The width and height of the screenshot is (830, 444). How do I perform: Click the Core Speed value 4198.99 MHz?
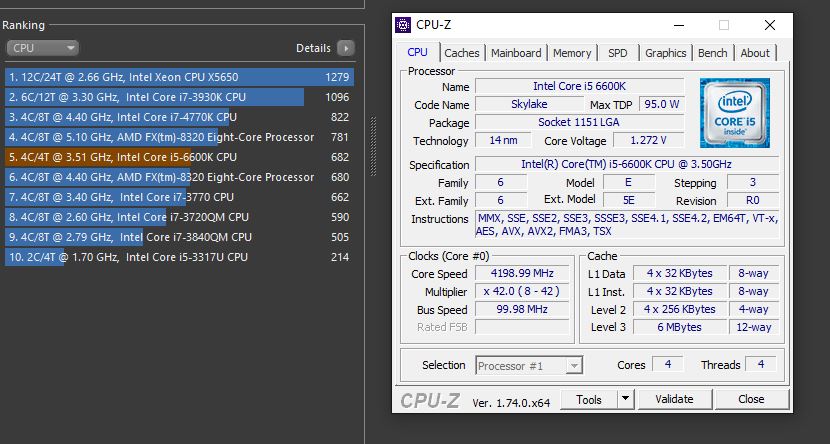tap(522, 274)
